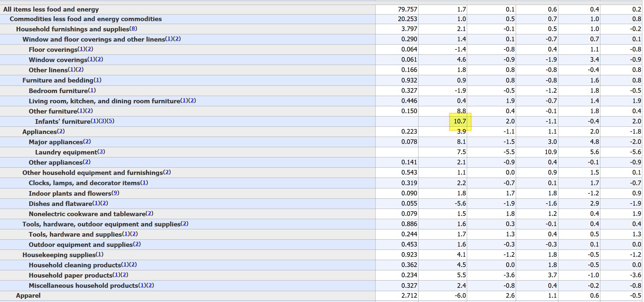Open footnote 9 next to Indoor plants and flowers
644x302 pixels.
[115, 193]
